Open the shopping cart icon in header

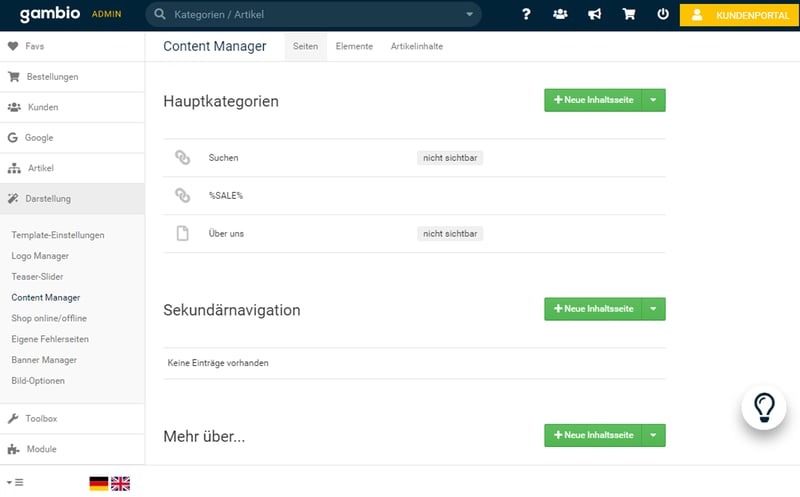click(628, 15)
